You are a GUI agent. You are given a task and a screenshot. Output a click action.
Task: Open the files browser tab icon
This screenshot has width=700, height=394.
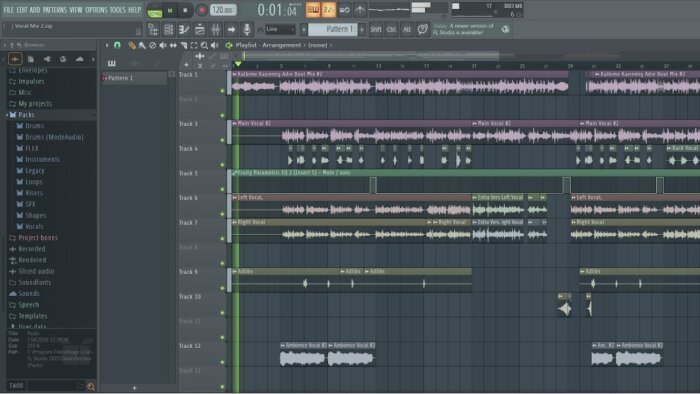[31, 59]
